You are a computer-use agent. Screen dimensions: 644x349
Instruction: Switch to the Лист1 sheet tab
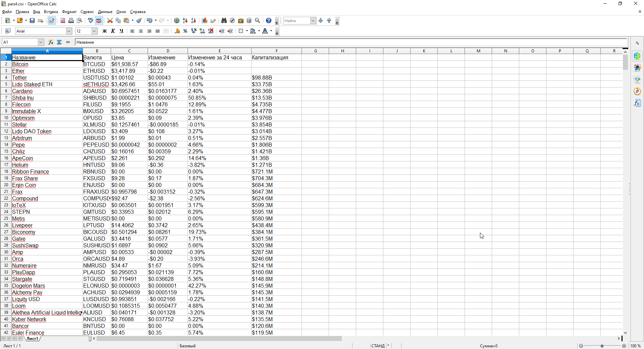click(32, 339)
